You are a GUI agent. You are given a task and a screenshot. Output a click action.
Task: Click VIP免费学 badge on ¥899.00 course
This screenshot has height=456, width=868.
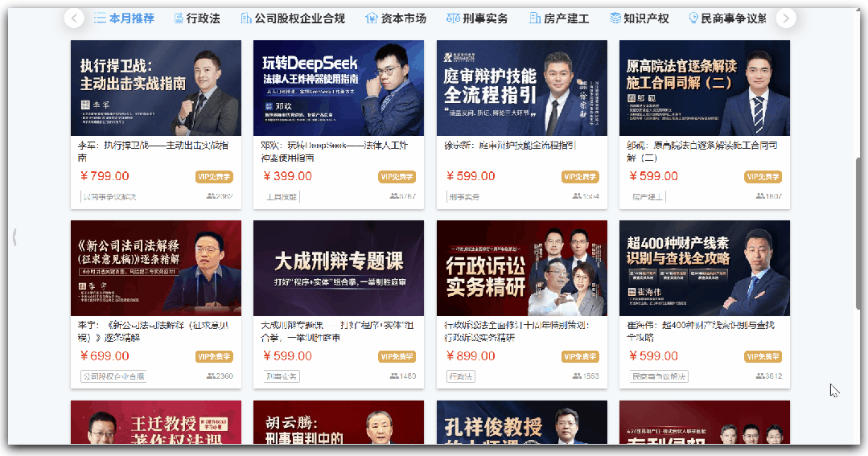pyautogui.click(x=580, y=357)
